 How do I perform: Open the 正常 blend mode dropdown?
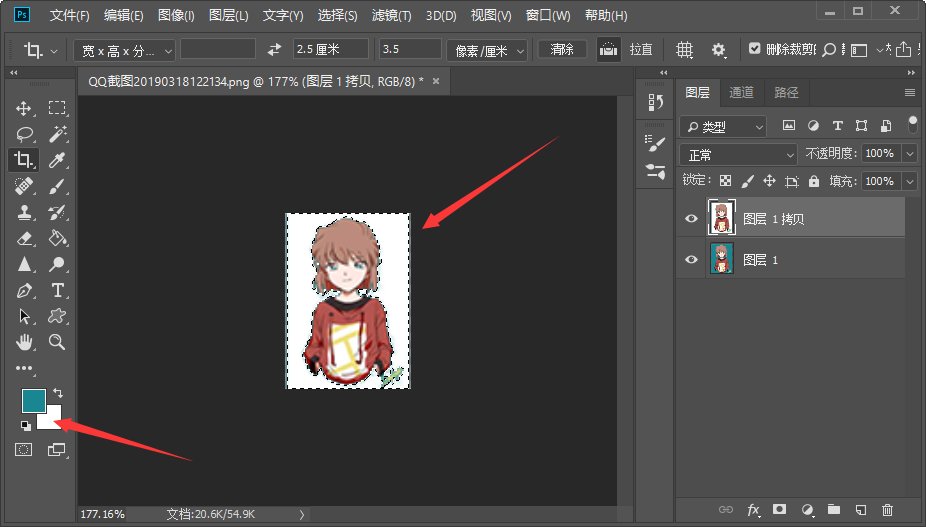click(738, 155)
